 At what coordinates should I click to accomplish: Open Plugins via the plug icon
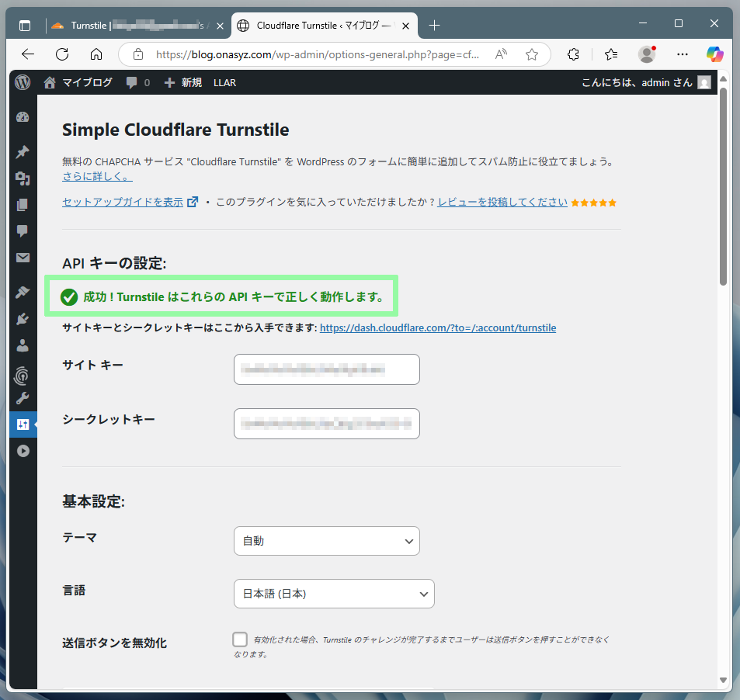click(23, 318)
